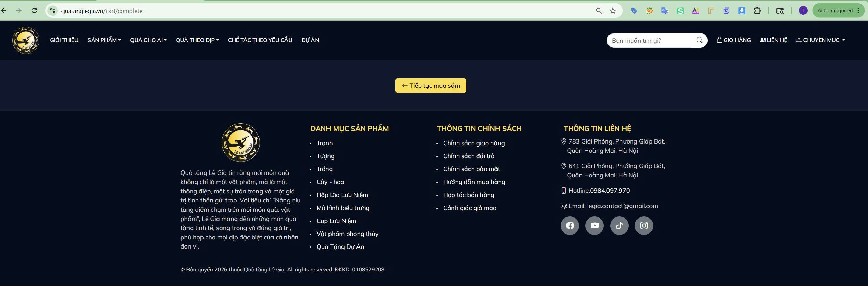Open the Facebook social icon
The width and height of the screenshot is (868, 286).
[570, 226]
